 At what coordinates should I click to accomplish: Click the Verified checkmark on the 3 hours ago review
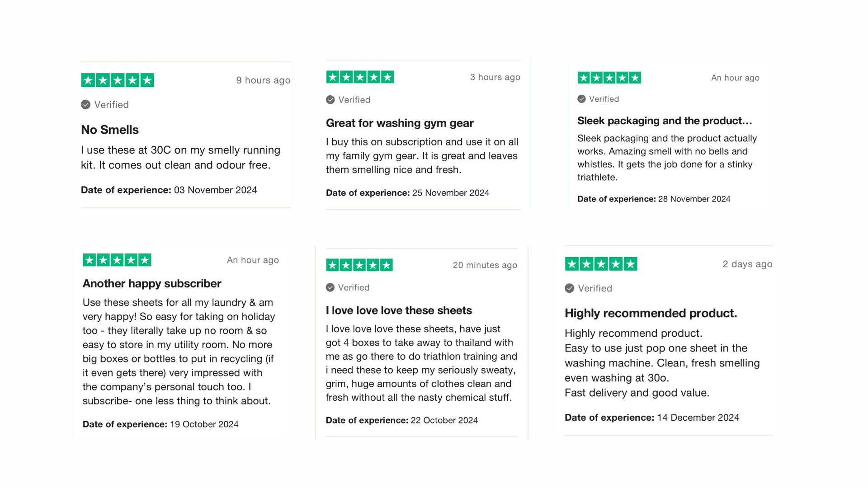click(x=330, y=100)
